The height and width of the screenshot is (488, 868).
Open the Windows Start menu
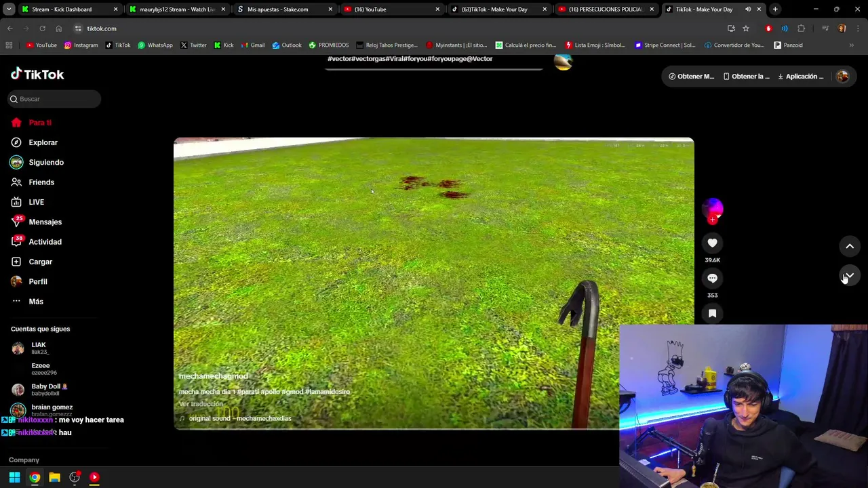pos(14,477)
